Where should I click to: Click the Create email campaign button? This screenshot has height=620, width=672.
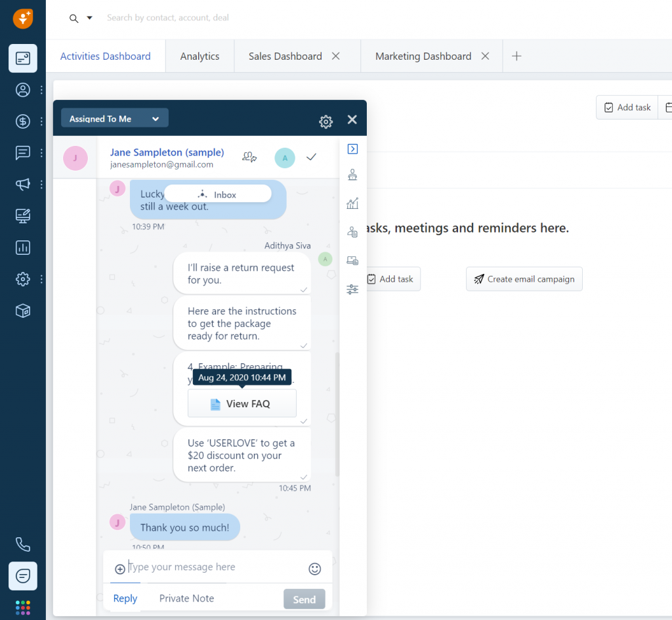click(x=524, y=278)
